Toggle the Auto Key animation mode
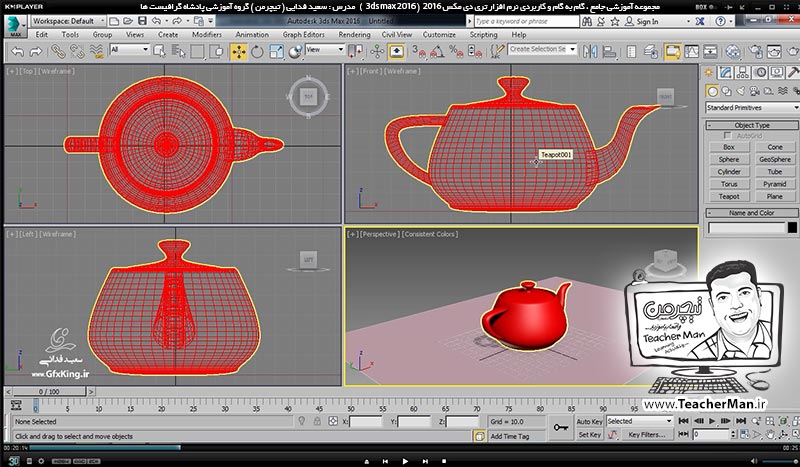This screenshot has height=467, width=800. pos(589,422)
